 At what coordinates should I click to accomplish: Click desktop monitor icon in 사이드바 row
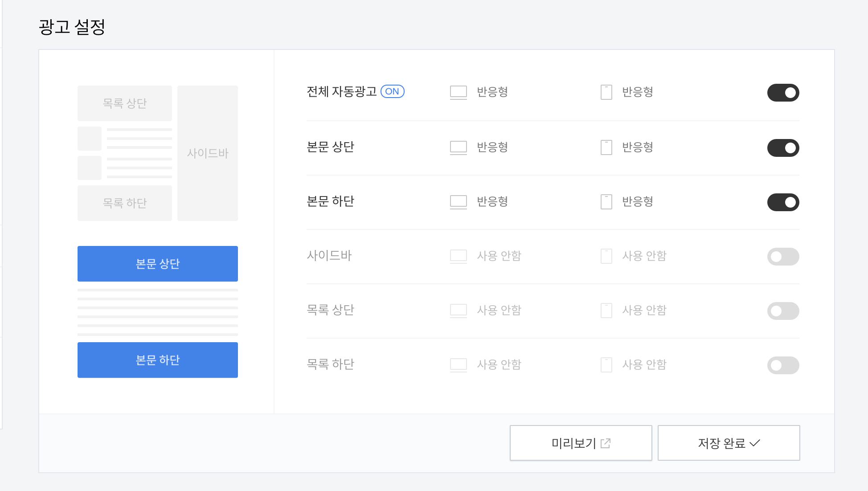pyautogui.click(x=458, y=256)
